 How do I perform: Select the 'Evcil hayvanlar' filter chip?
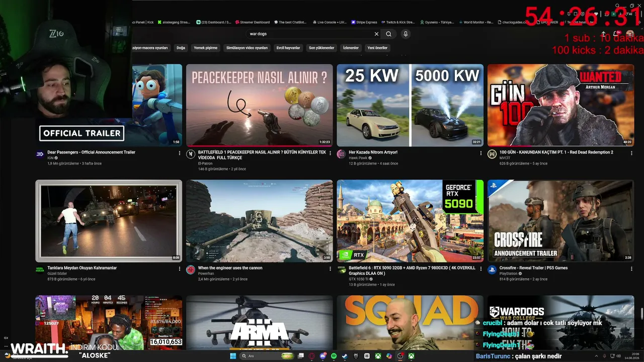[x=288, y=48]
